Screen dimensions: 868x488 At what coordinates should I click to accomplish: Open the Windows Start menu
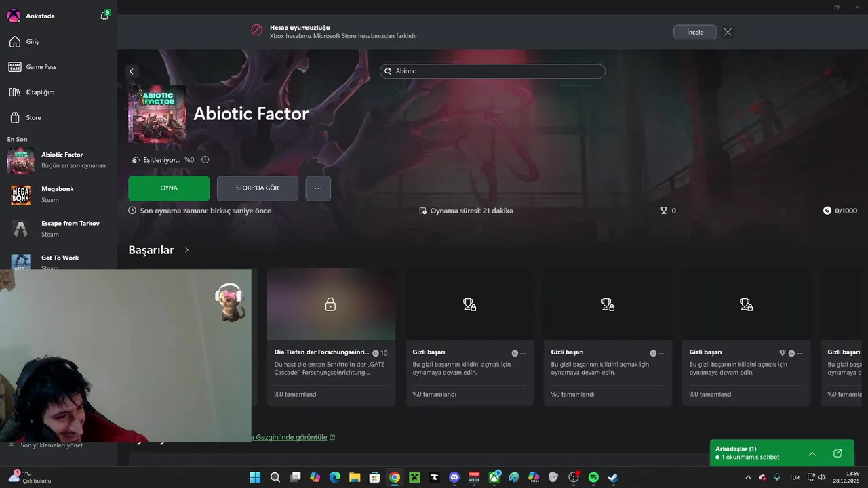click(255, 477)
